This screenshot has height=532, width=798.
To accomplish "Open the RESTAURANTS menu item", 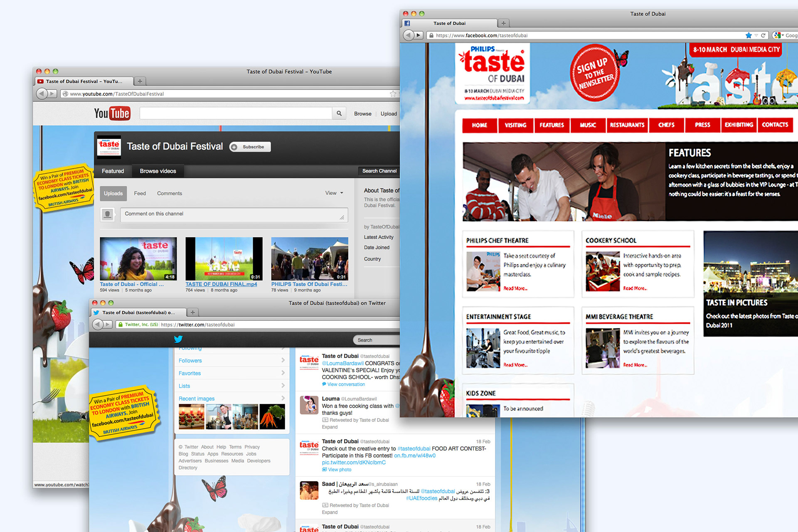I will [627, 125].
